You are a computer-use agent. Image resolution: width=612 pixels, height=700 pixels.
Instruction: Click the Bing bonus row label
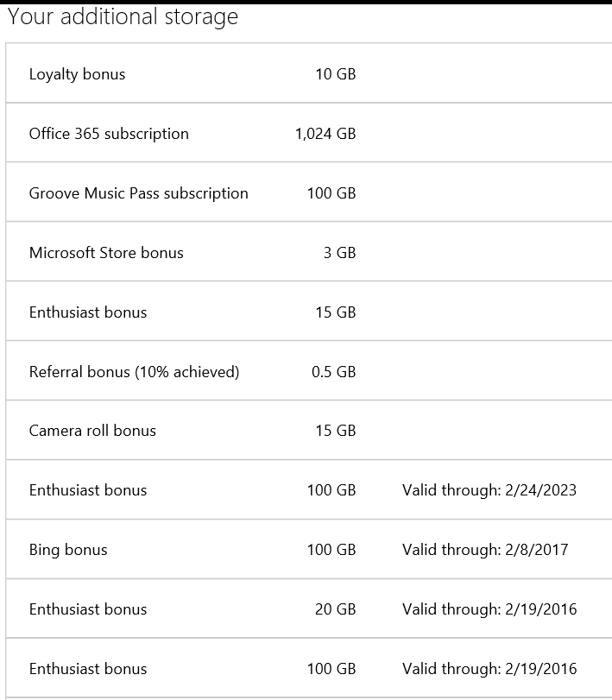pos(68,550)
